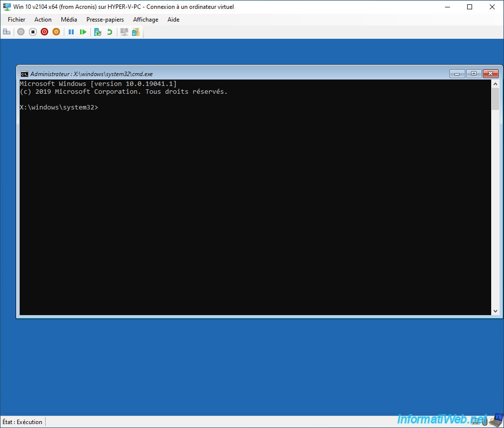Click the Share/resources toolbar icon

click(136, 32)
